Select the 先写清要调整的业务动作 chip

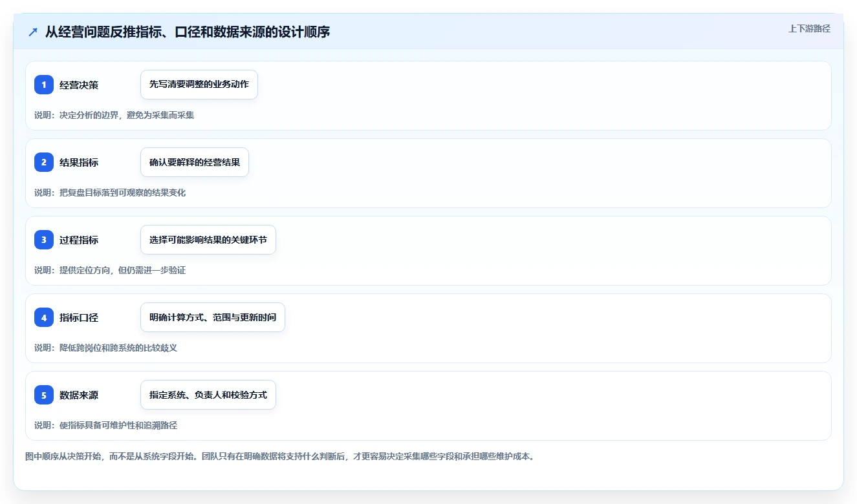pos(199,85)
